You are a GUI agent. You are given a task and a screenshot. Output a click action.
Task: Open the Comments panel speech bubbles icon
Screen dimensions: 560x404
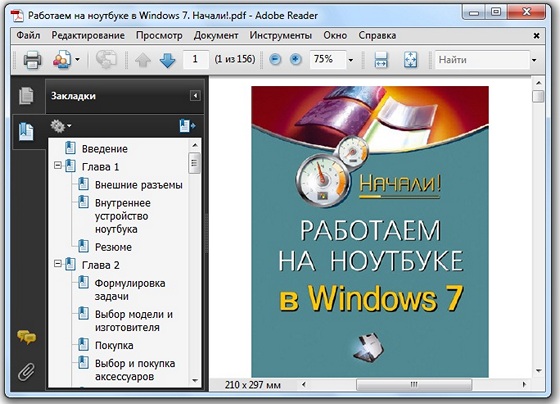tap(26, 337)
